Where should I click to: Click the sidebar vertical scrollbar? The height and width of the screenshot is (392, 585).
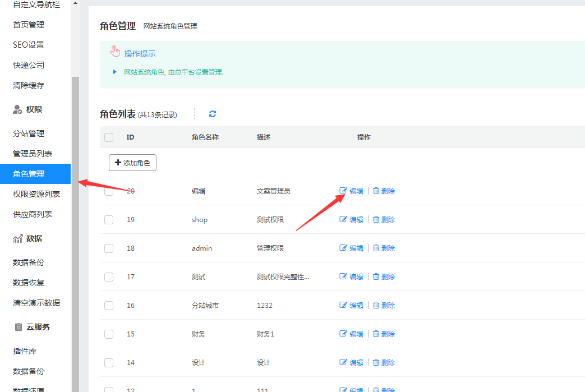coord(75,224)
